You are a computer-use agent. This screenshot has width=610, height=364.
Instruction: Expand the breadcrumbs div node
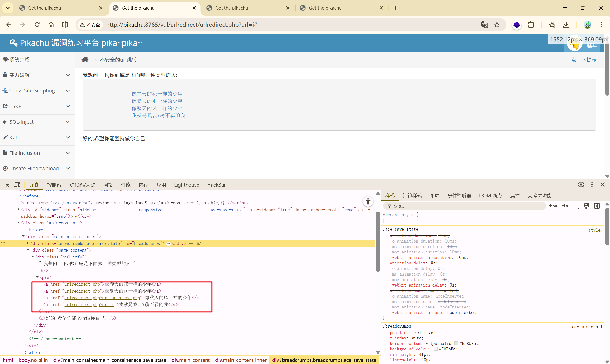click(28, 243)
